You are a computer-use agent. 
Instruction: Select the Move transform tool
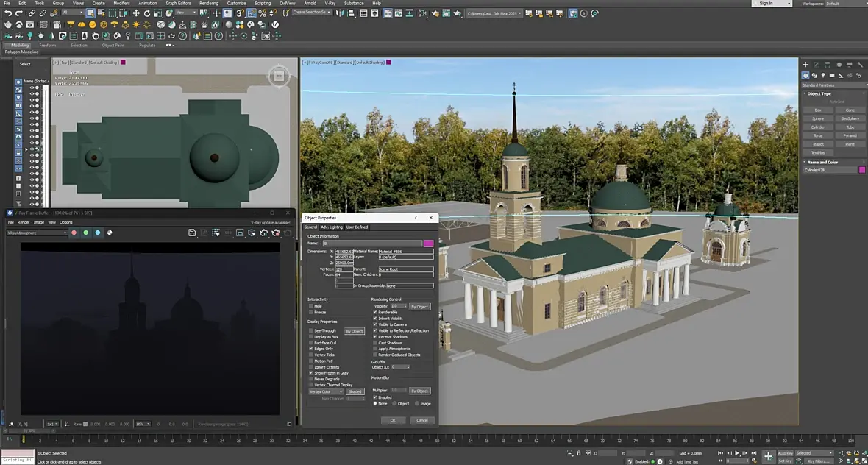[136, 13]
